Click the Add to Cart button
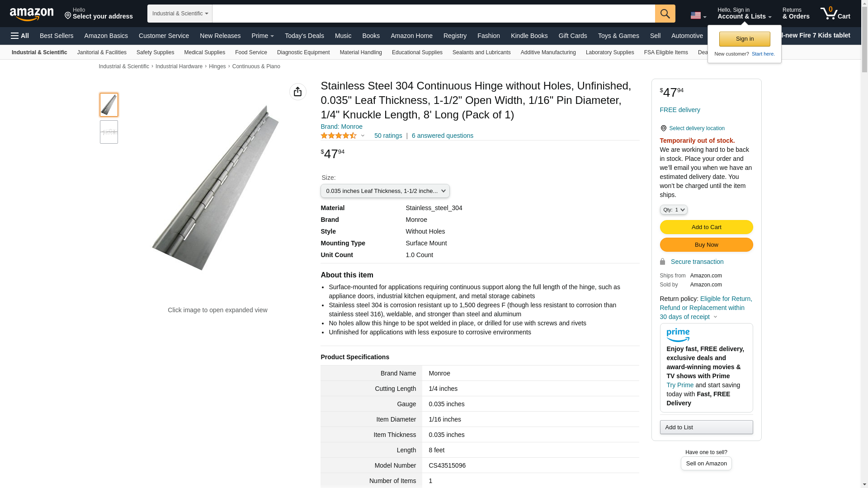Screen dimensions: 868x488 pyautogui.click(x=706, y=227)
